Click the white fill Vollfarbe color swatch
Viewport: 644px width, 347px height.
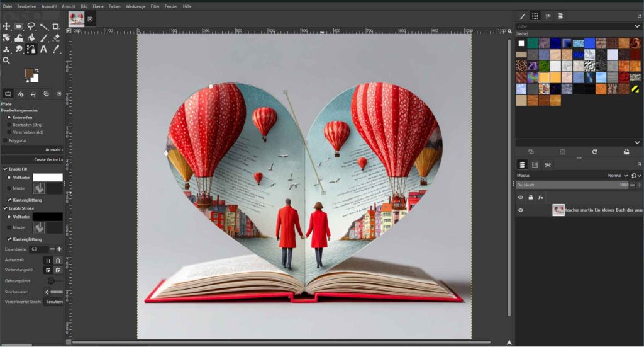click(x=48, y=178)
